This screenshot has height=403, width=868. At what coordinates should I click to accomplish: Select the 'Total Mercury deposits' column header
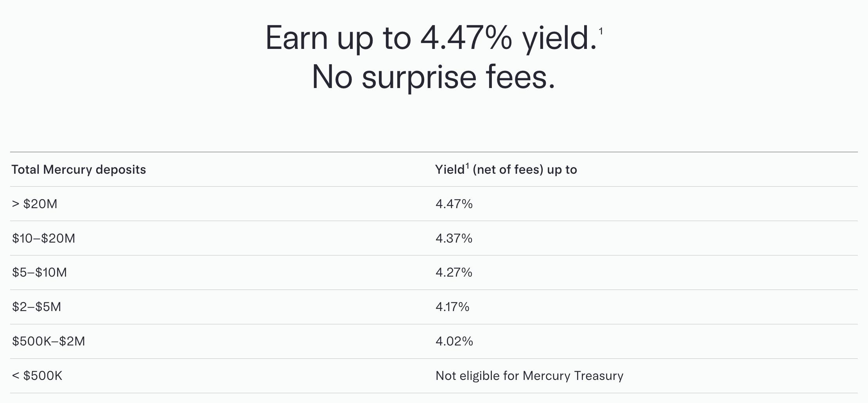[79, 169]
